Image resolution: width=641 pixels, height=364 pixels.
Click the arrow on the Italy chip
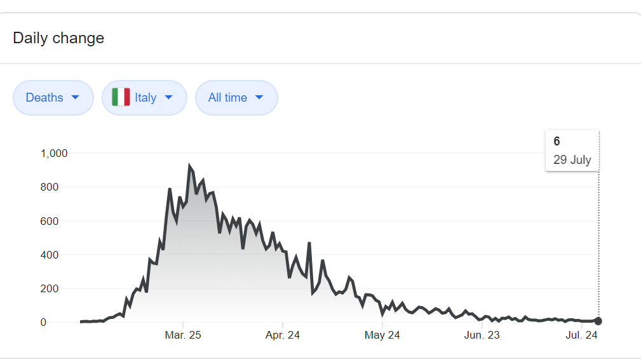point(168,98)
